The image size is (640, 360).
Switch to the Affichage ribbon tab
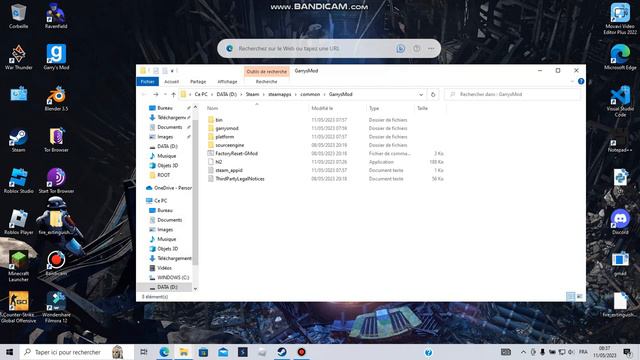pyautogui.click(x=227, y=82)
